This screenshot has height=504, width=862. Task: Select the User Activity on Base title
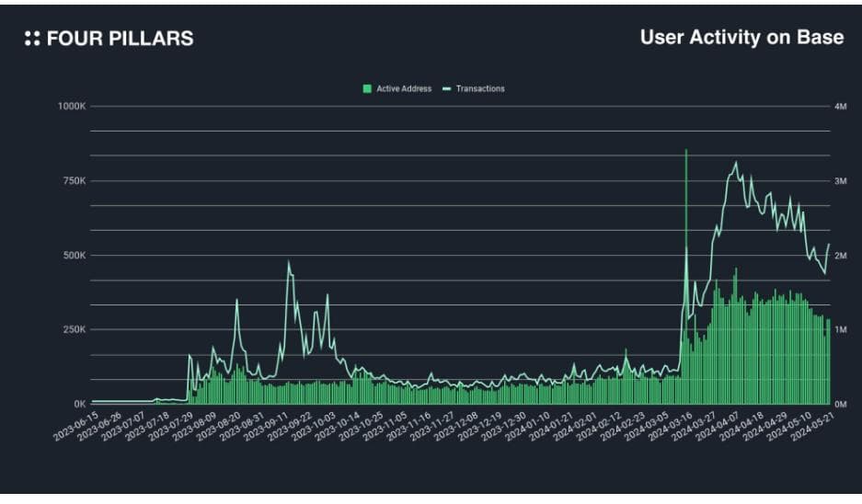[741, 38]
